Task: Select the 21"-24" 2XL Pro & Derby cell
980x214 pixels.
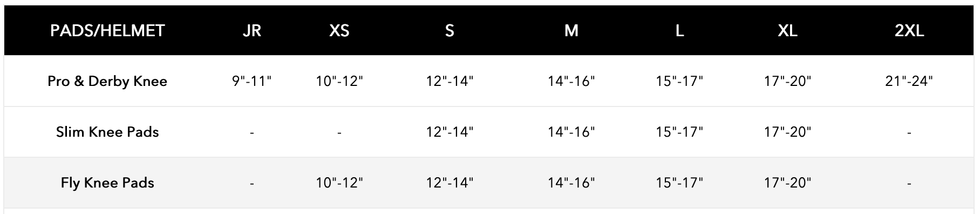Action: coord(909,81)
